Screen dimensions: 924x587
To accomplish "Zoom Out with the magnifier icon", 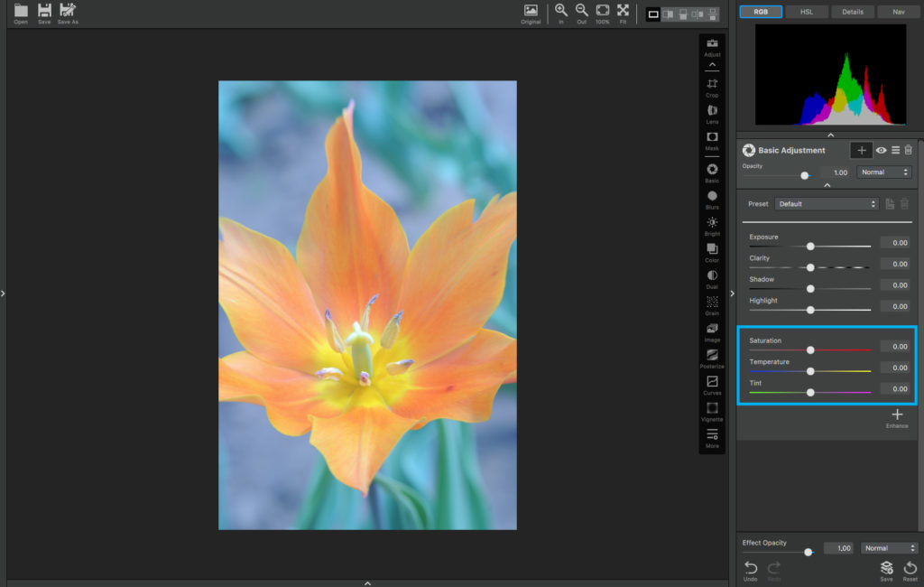I will coord(582,10).
